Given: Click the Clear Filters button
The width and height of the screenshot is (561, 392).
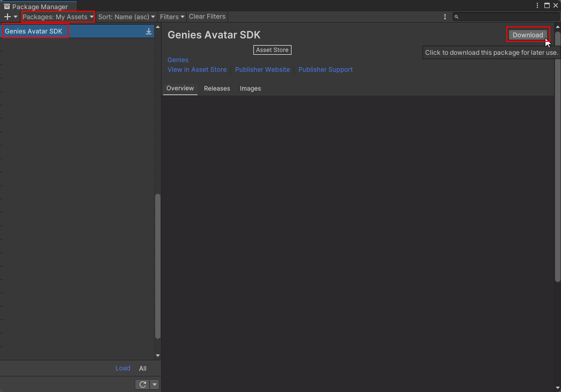Looking at the screenshot, I should [x=207, y=17].
